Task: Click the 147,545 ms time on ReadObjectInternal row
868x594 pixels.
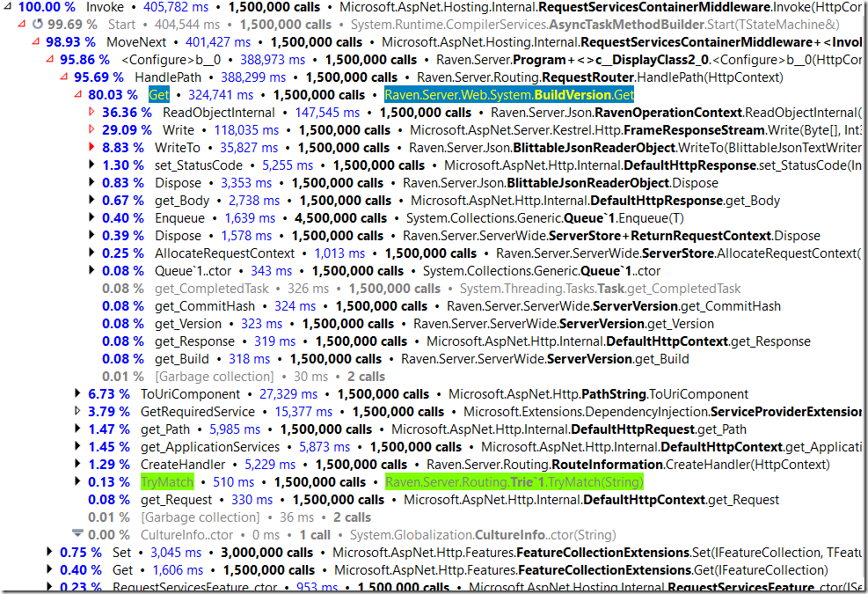Action: pyautogui.click(x=327, y=113)
